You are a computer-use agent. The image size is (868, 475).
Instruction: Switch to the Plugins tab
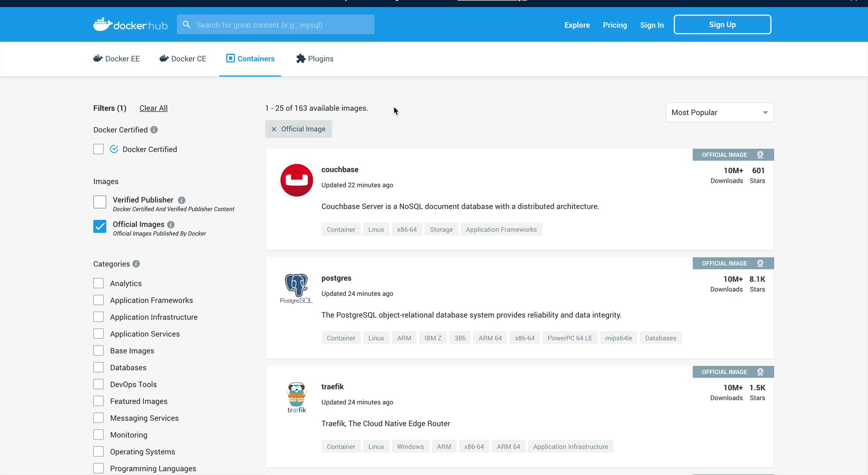[315, 59]
